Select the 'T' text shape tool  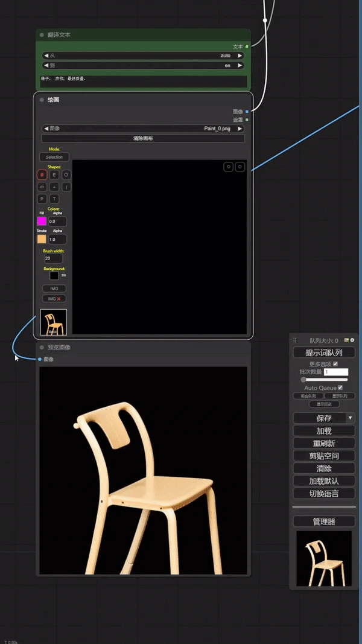pyautogui.click(x=54, y=199)
